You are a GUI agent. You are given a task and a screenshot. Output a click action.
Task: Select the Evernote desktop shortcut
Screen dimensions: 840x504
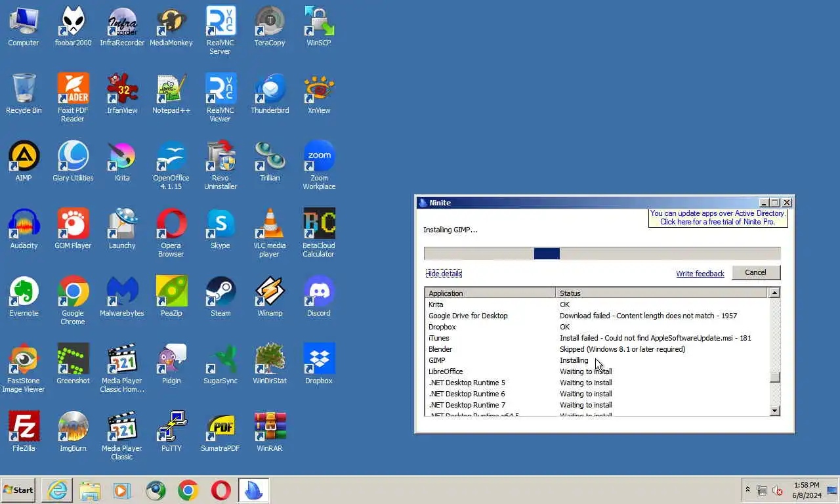point(24,297)
